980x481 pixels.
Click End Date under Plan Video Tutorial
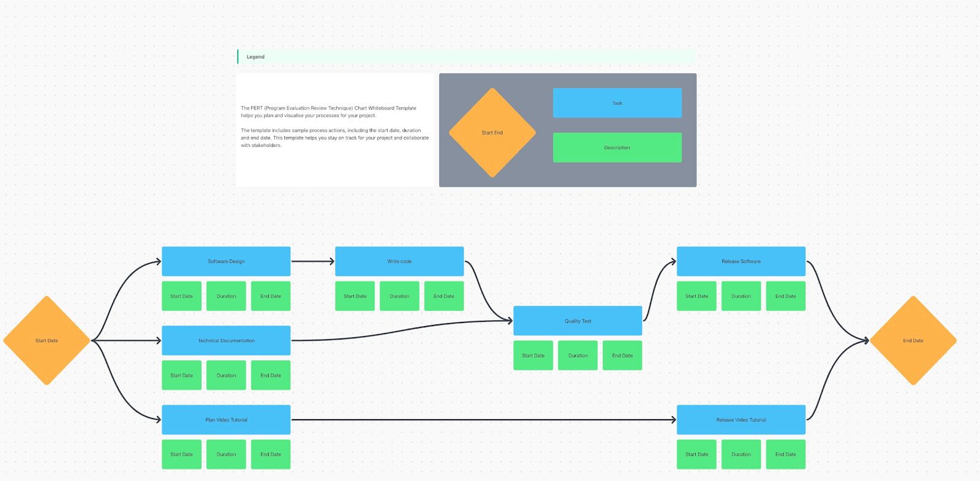(x=271, y=455)
